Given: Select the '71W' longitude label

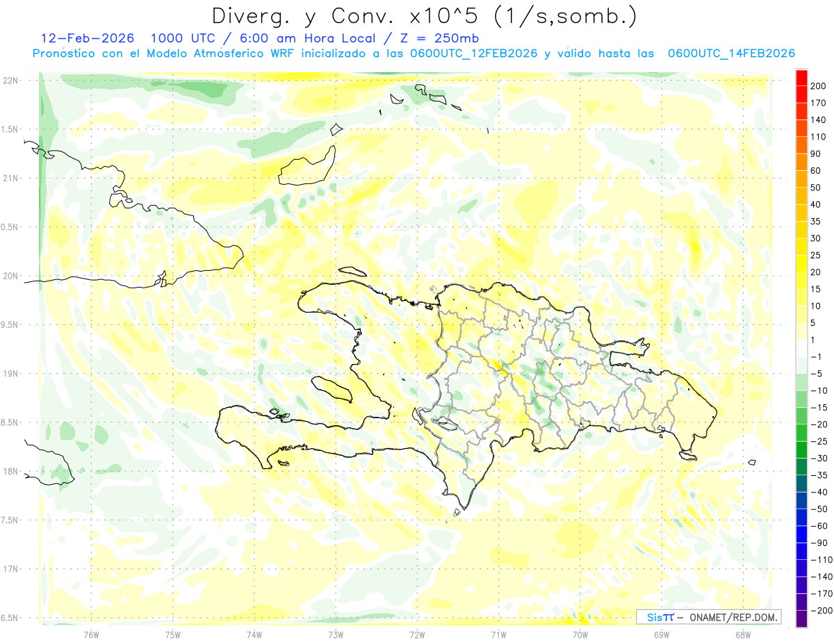Looking at the screenshot, I should [x=498, y=635].
